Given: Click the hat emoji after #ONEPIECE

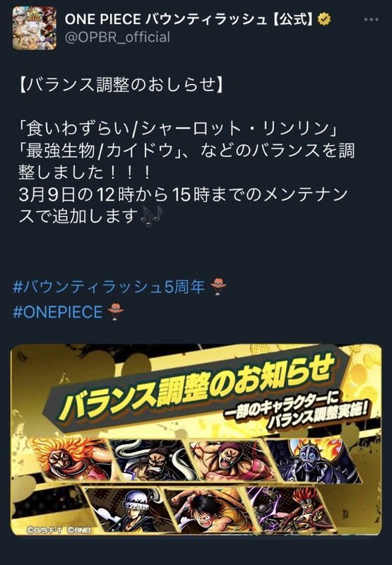Looking at the screenshot, I should pyautogui.click(x=115, y=312).
